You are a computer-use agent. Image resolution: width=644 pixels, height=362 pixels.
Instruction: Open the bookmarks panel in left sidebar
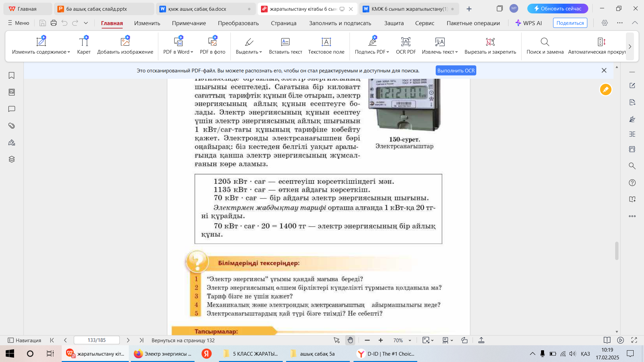click(12, 75)
